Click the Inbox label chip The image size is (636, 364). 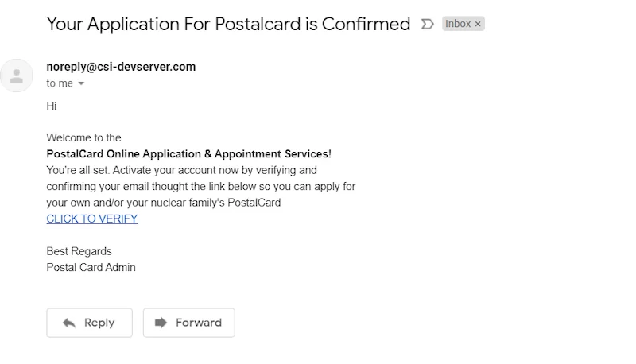(x=458, y=24)
